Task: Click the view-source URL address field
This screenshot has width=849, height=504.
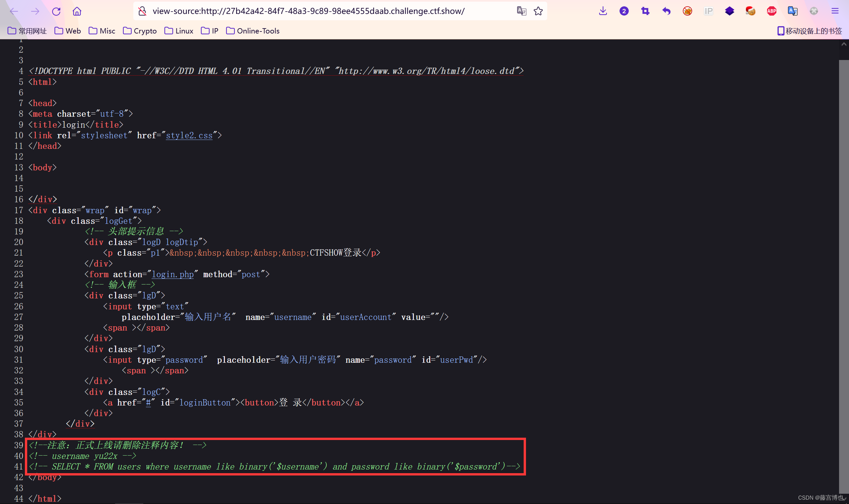Action: [x=308, y=11]
